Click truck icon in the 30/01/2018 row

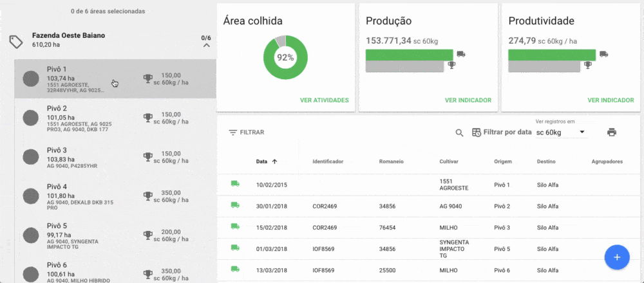235,206
